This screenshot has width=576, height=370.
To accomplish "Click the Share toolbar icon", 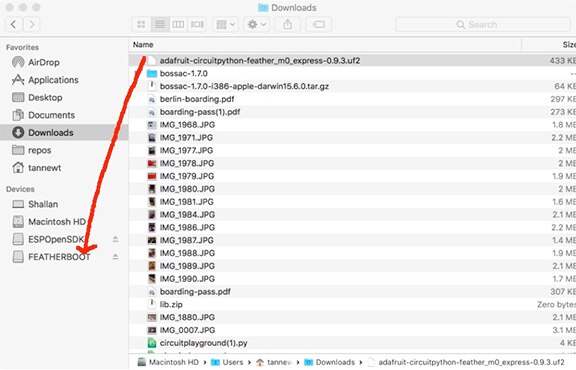I will pyautogui.click(x=288, y=25).
